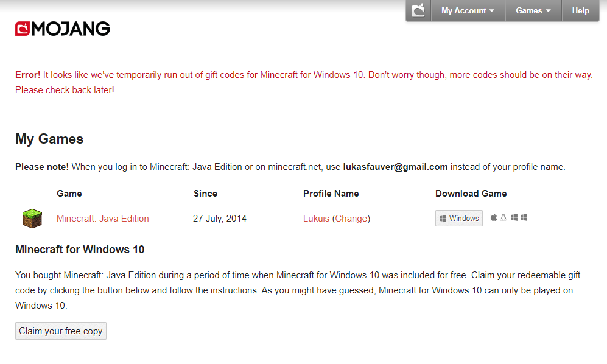Open the Games dropdown menu
The image size is (607, 364).
pyautogui.click(x=533, y=10)
